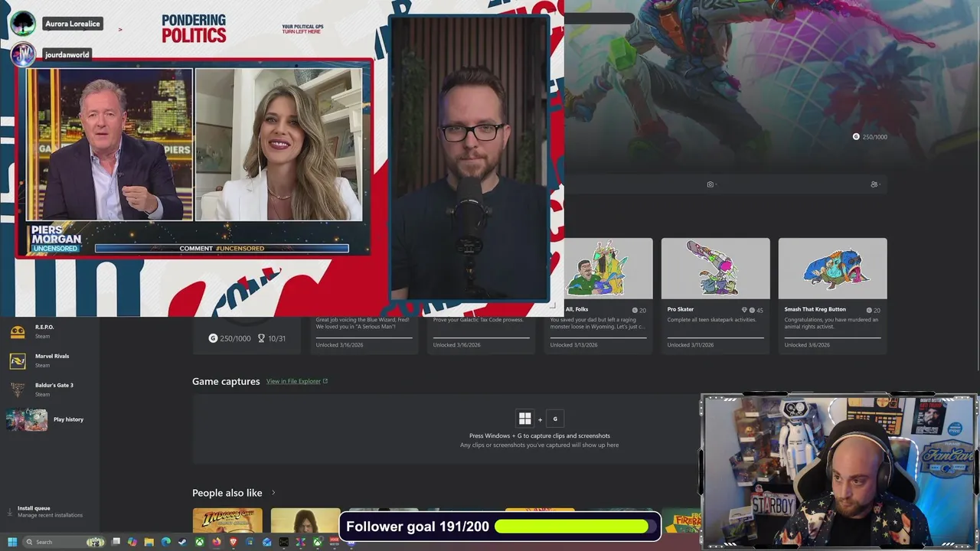Image resolution: width=980 pixels, height=551 pixels.
Task: Open first Xbox app taskbar icon
Action: tap(200, 542)
